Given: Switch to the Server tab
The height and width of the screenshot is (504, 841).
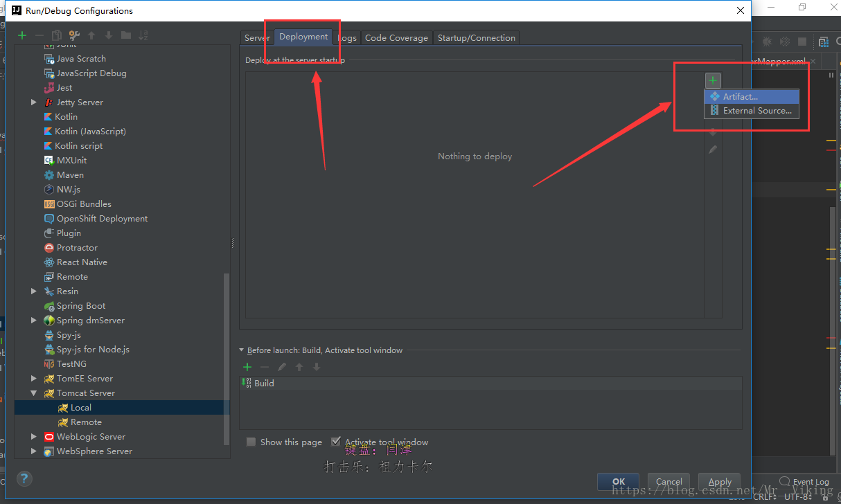Looking at the screenshot, I should click(x=257, y=38).
